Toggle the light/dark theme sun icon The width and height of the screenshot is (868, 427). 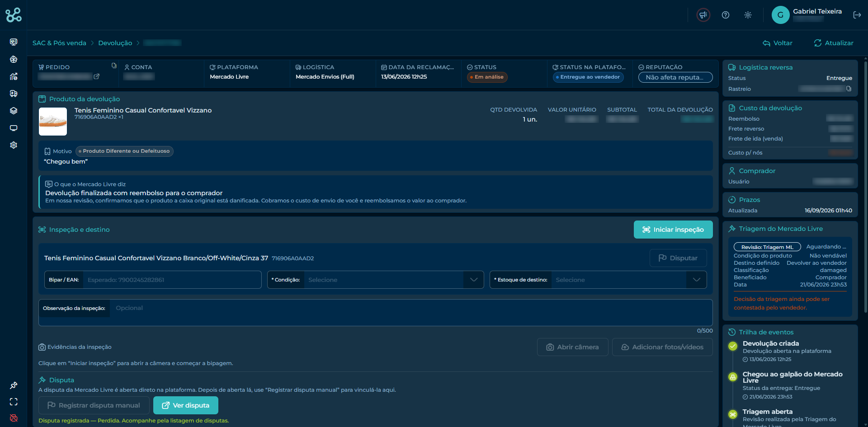coord(748,15)
